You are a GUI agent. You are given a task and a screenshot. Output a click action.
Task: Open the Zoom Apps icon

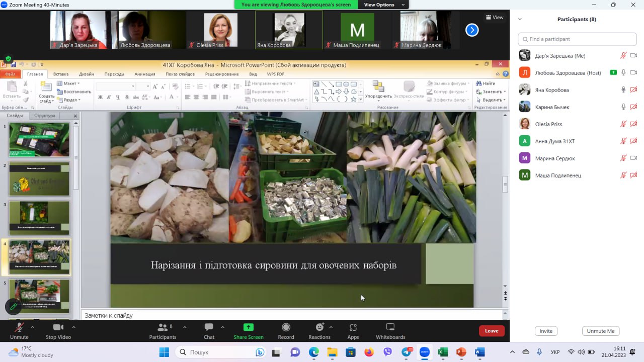(353, 328)
